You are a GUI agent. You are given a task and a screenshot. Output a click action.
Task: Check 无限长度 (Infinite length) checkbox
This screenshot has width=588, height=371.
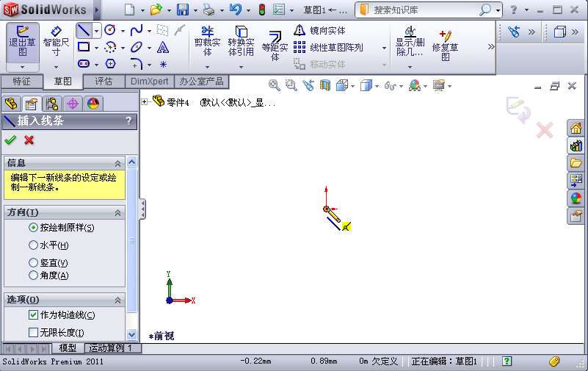point(33,332)
